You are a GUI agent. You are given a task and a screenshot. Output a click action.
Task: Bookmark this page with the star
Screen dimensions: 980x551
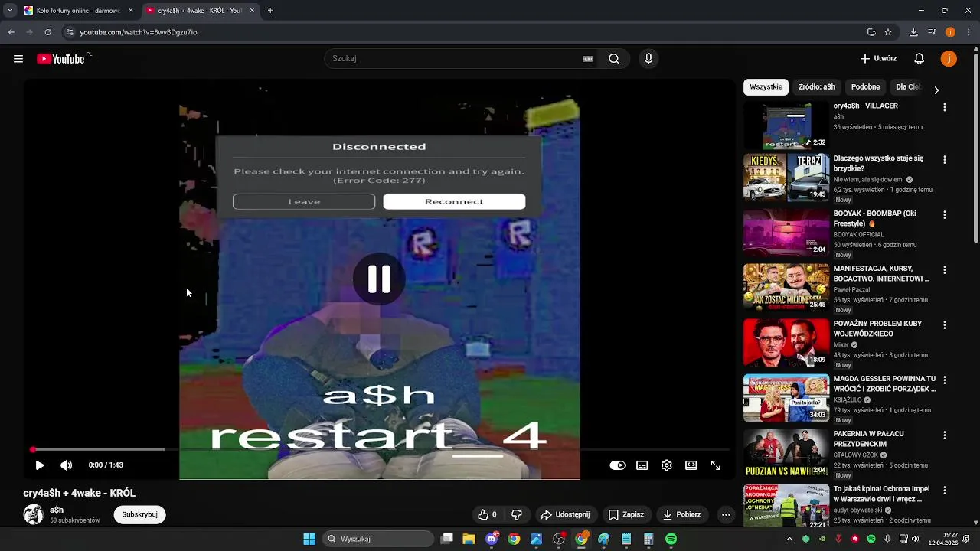[x=888, y=32]
